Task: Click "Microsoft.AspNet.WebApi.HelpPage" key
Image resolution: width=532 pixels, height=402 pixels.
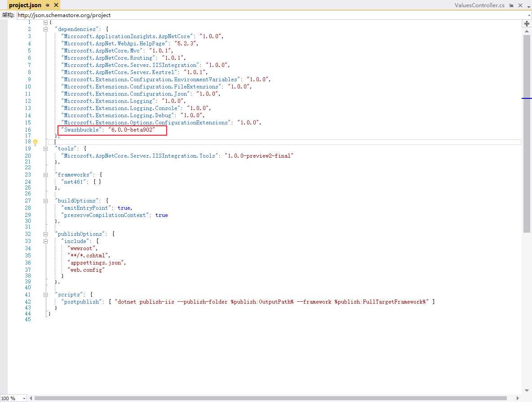Action: pyautogui.click(x=114, y=44)
